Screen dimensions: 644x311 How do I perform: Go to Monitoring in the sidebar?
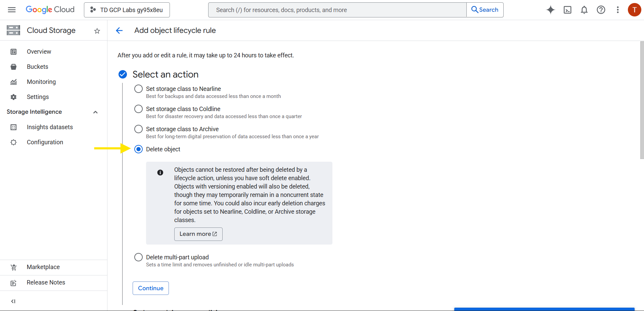(41, 82)
